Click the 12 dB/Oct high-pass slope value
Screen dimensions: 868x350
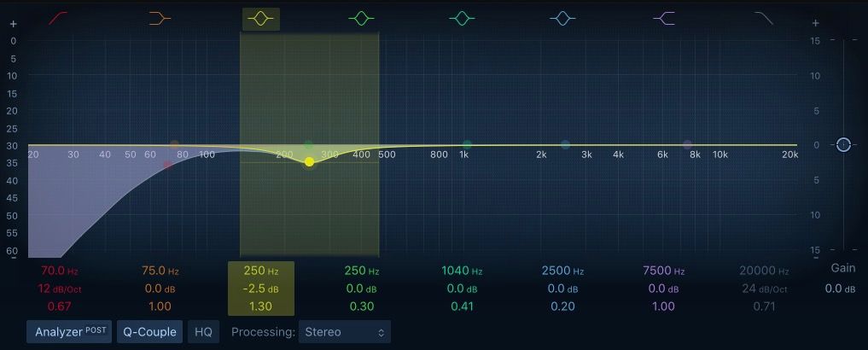click(x=60, y=289)
